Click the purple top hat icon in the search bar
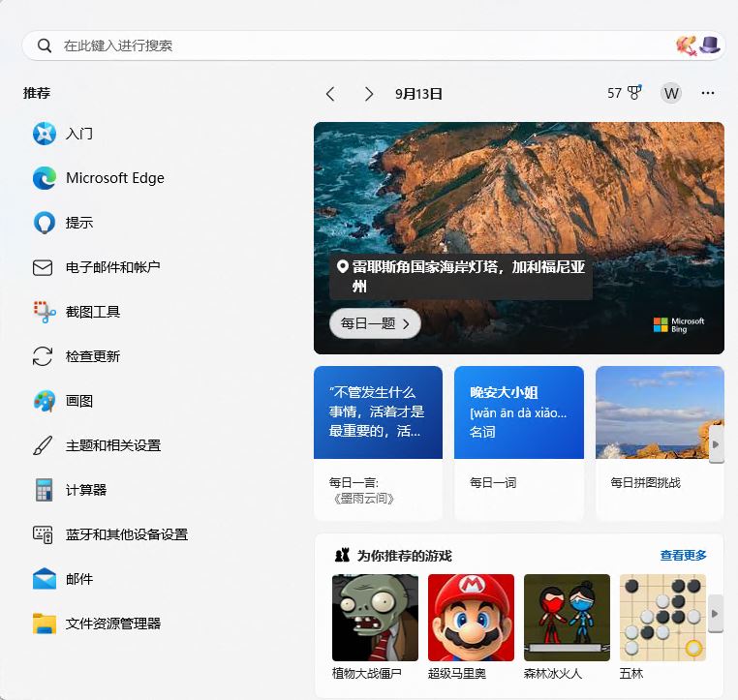The image size is (738, 700). click(x=710, y=46)
